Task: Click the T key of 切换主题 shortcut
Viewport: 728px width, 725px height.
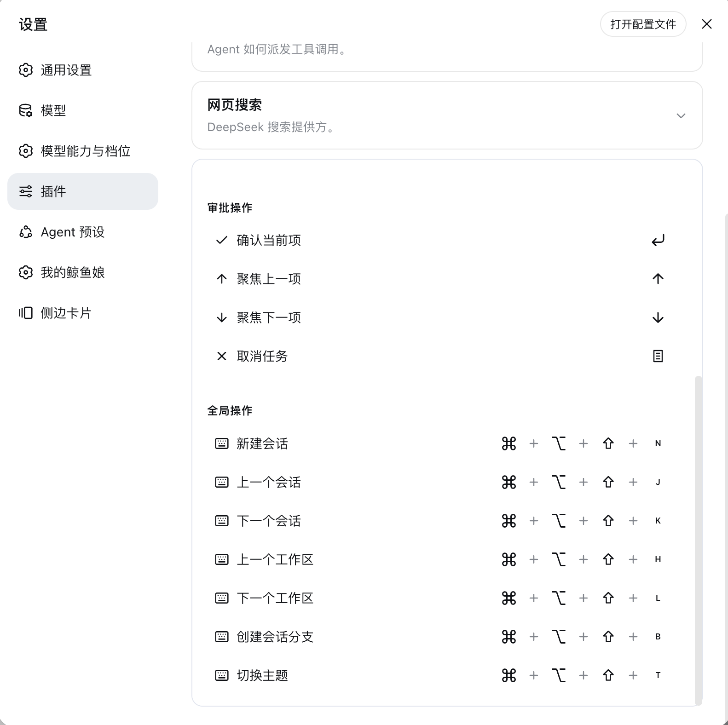Action: [658, 675]
